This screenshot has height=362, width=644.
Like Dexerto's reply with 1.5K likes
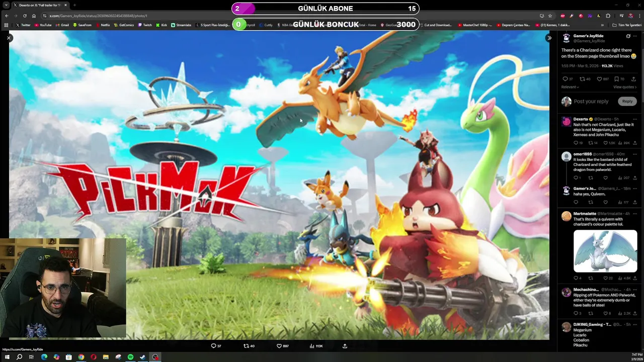point(609,143)
